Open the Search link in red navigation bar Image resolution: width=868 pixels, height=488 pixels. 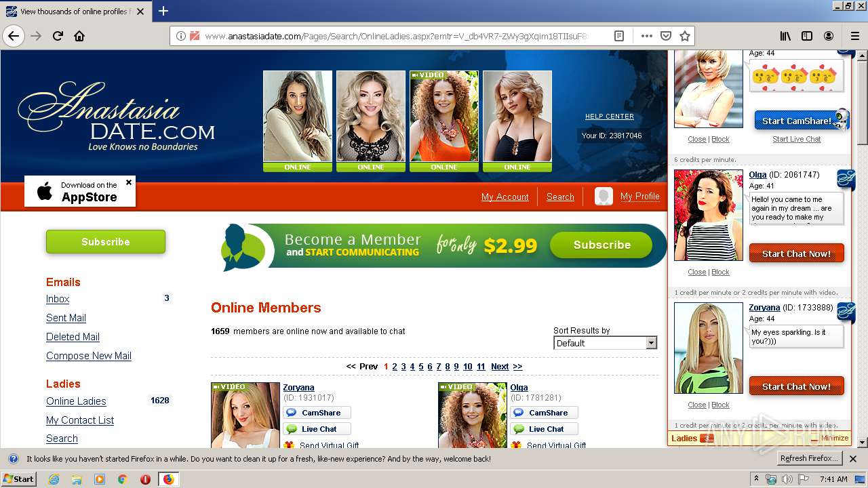[x=560, y=197]
